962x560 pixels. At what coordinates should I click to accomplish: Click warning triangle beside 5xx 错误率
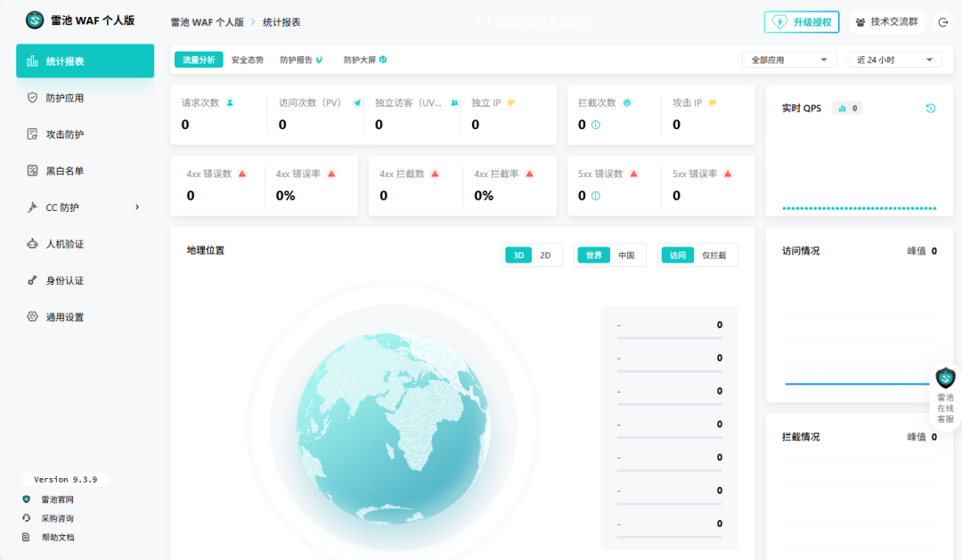[x=728, y=174]
